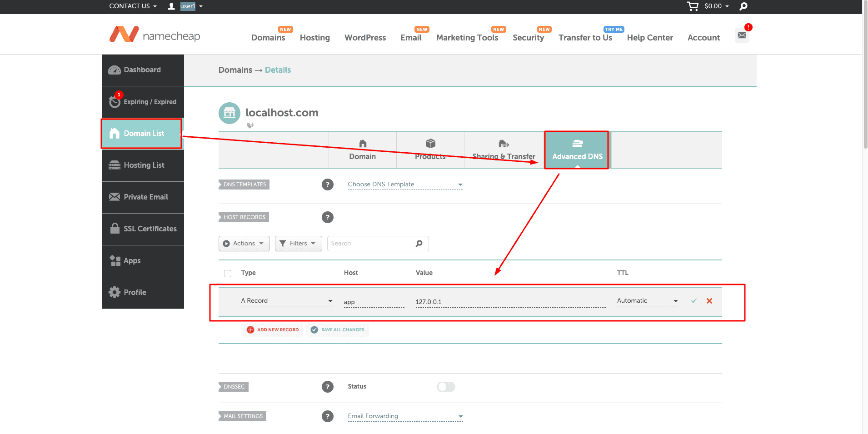Switch to the Sharing & Transfer tab
Screen dimensions: 868x434
[x=504, y=150]
